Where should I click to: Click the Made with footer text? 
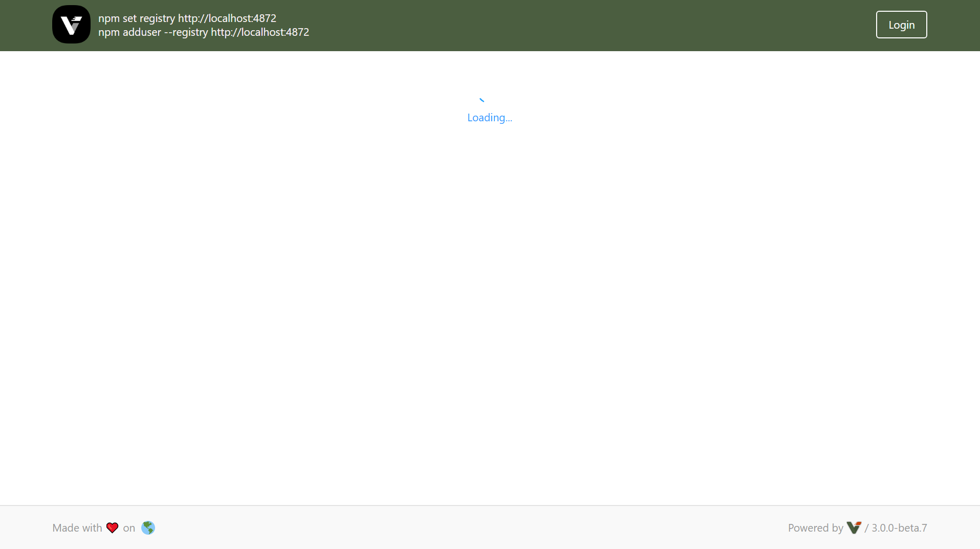coord(77,528)
